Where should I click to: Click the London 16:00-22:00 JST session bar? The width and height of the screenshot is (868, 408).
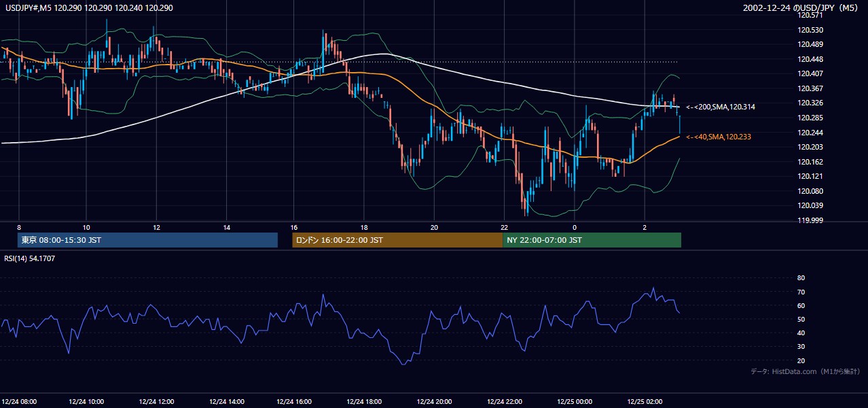(x=397, y=240)
